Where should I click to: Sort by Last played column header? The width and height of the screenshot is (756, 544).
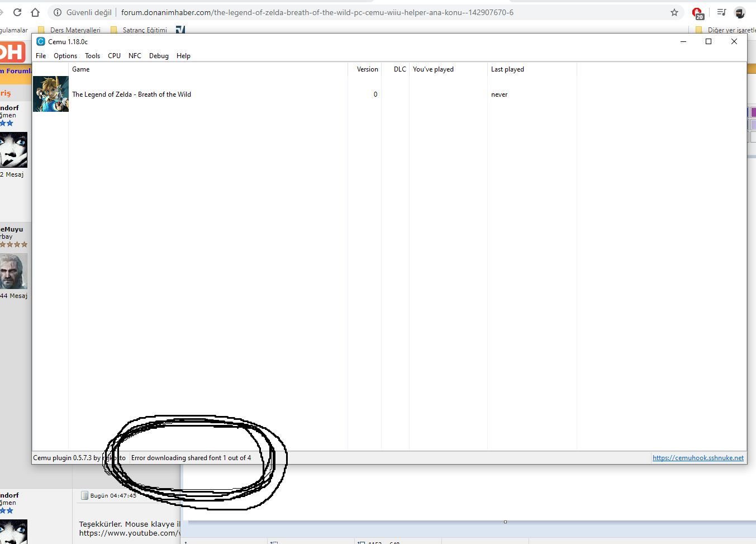point(532,69)
